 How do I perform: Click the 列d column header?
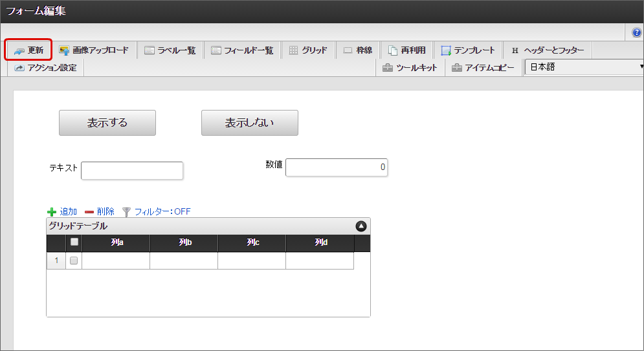(320, 243)
